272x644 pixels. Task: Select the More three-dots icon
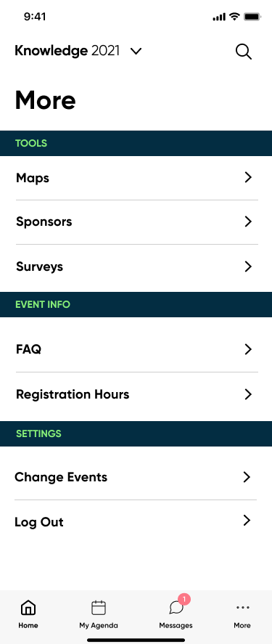[x=242, y=608]
